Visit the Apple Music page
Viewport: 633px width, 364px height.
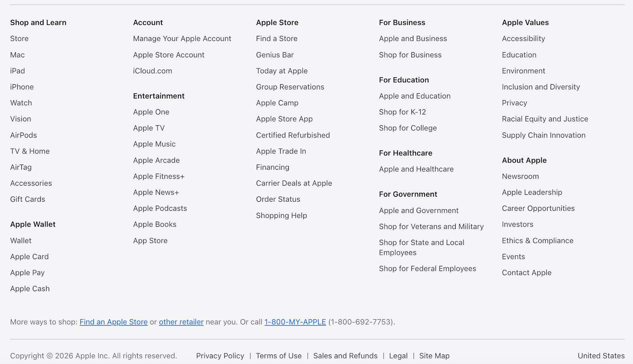pos(154,144)
